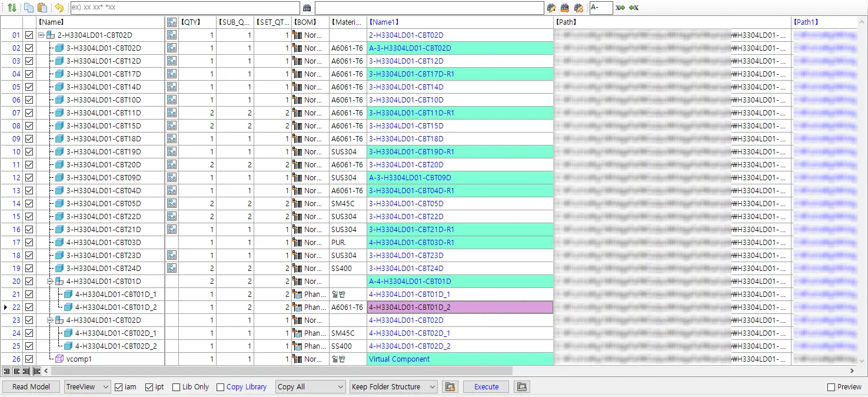
Task: Click the paste clipboard icon
Action: [x=42, y=8]
